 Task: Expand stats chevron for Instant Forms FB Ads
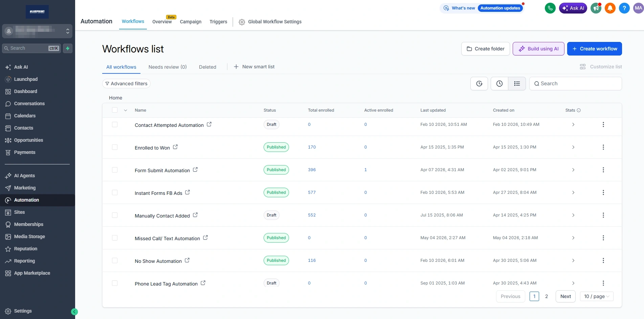tap(573, 192)
